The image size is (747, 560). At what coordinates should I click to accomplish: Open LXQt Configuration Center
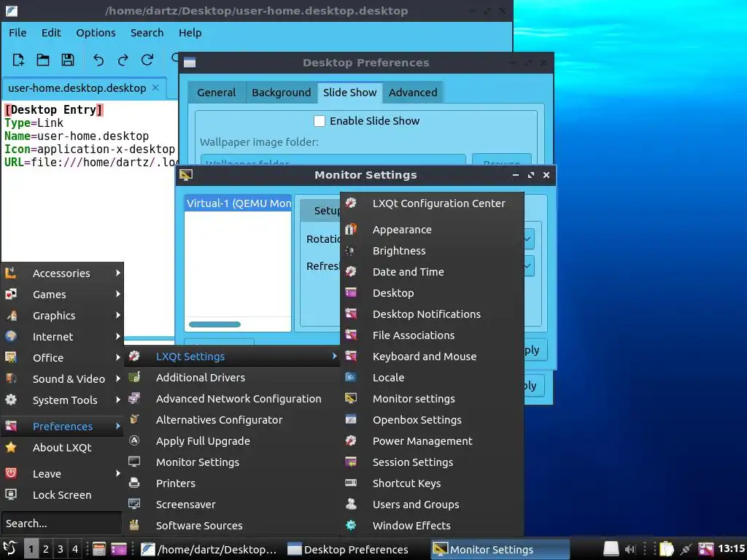432,203
